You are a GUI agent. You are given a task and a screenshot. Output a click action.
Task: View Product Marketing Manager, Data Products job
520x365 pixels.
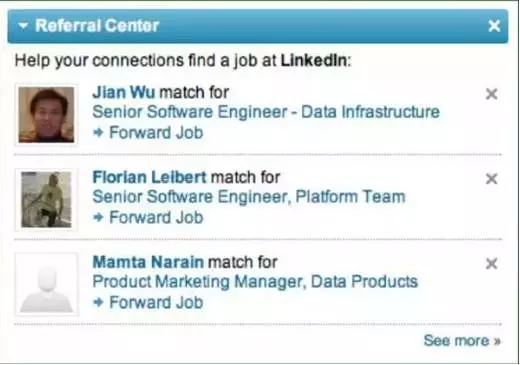click(x=255, y=282)
